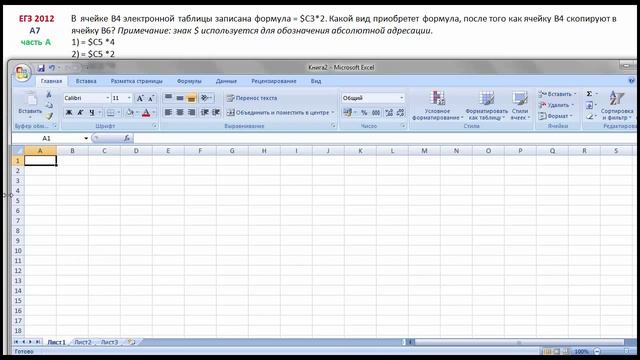
Task: Insert a new worksheet tab icon
Action: pyautogui.click(x=131, y=342)
